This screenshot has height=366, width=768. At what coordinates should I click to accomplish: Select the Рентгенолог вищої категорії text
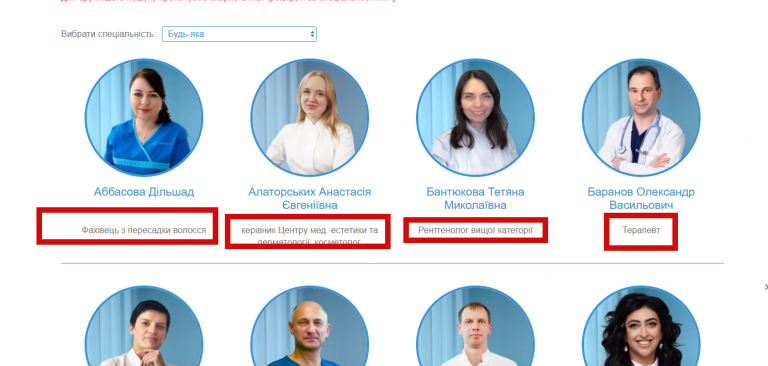(x=475, y=230)
